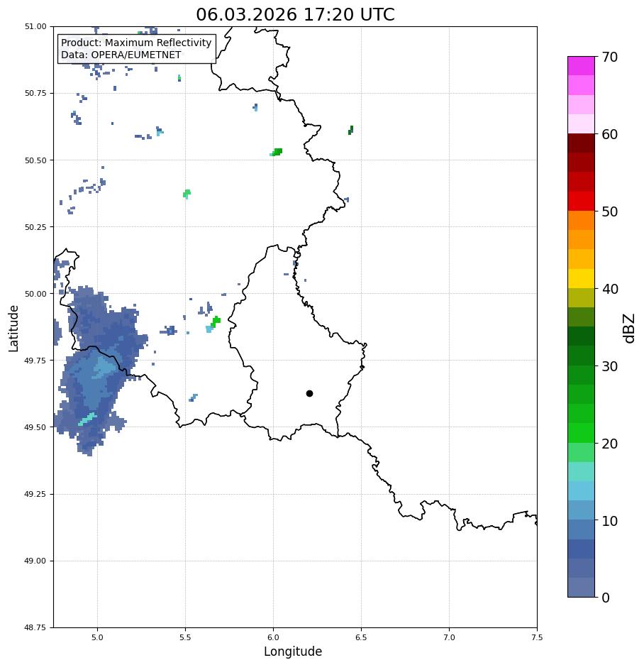Click the latitude tick label 48.75
This screenshot has width=644, height=665.
[35, 627]
